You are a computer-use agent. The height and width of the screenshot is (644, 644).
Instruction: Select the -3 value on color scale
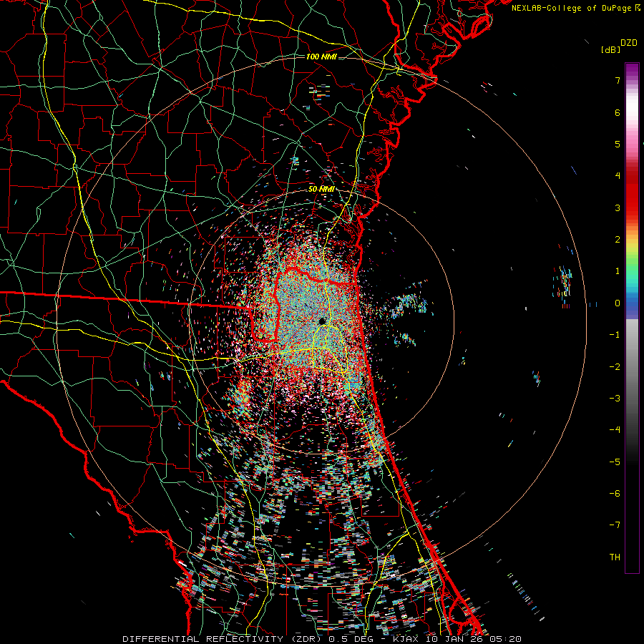pyautogui.click(x=615, y=399)
